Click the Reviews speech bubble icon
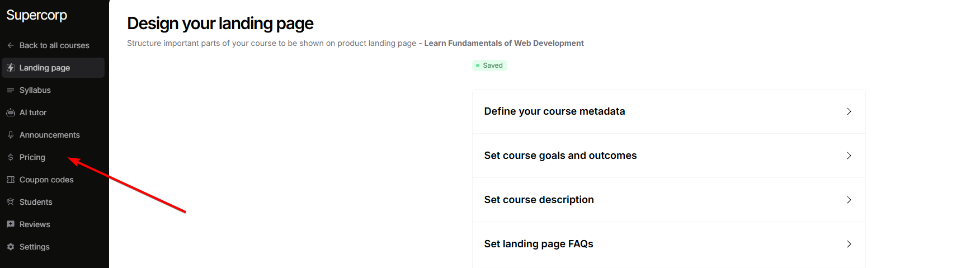Screen dimensions: 980x268 tap(11, 224)
